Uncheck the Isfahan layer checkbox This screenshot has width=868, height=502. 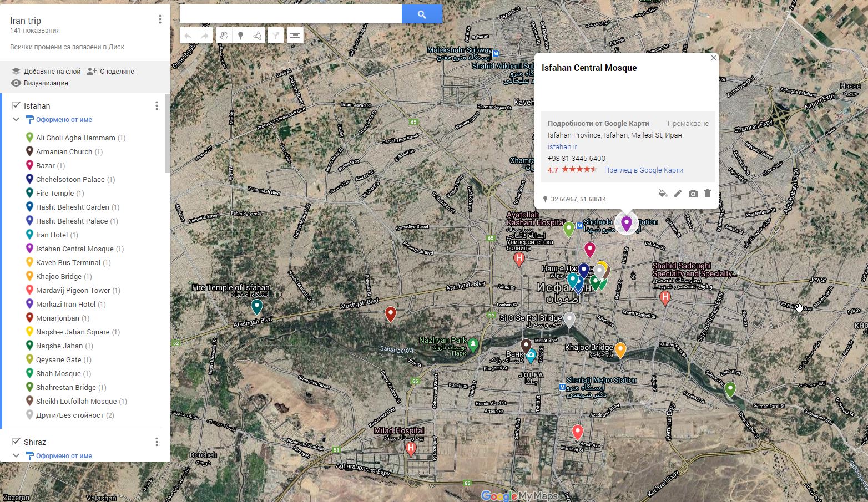[16, 105]
